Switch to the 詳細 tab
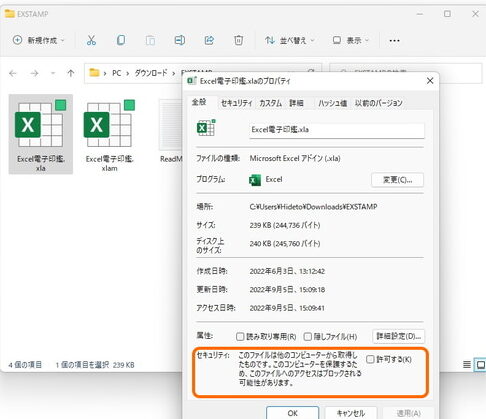 pyautogui.click(x=296, y=103)
